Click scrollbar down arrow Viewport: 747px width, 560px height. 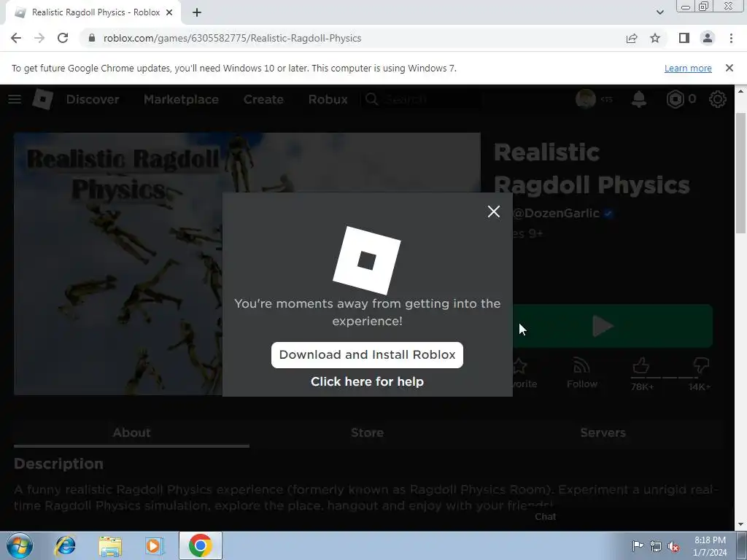point(741,525)
